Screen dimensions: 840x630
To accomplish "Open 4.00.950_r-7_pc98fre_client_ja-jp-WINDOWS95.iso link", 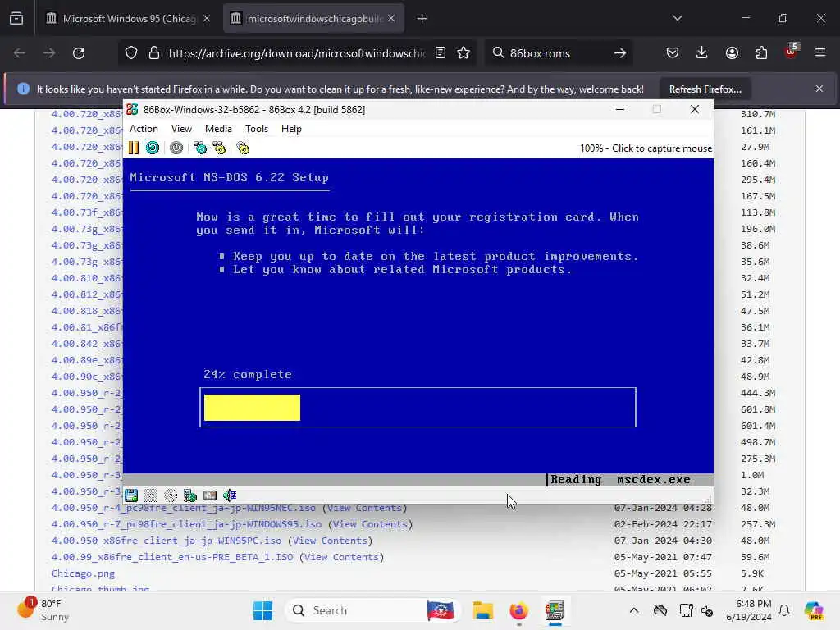I will point(186,524).
